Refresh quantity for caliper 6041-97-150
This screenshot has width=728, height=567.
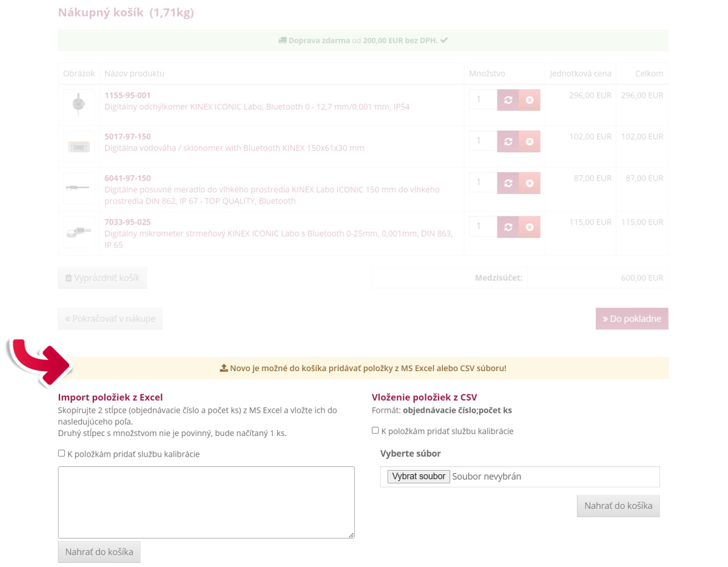pos(508,183)
